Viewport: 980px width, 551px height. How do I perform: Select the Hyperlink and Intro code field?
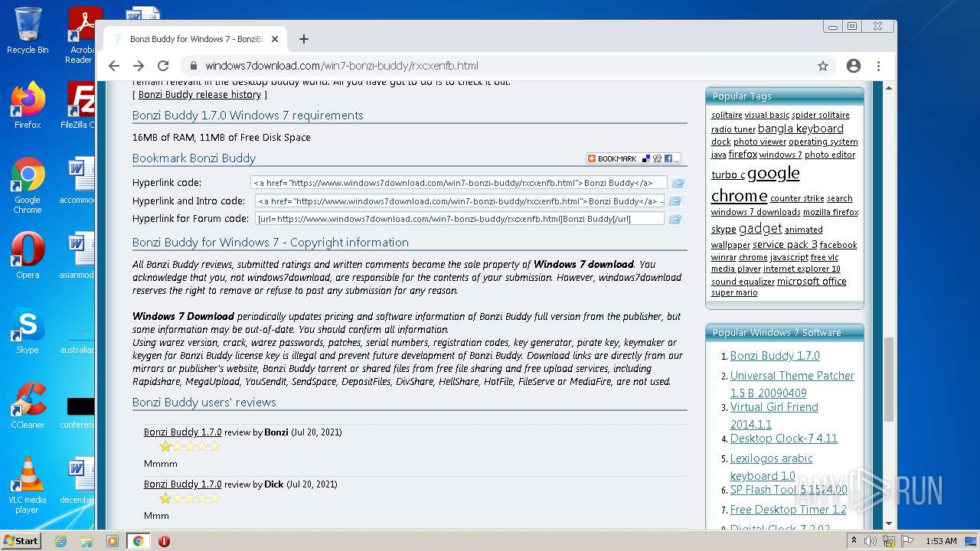point(459,201)
